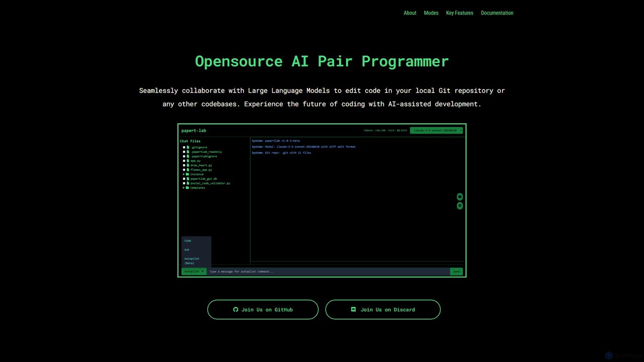Click the .gitignore file name
Screen dimensions: 644x362
[199, 147]
